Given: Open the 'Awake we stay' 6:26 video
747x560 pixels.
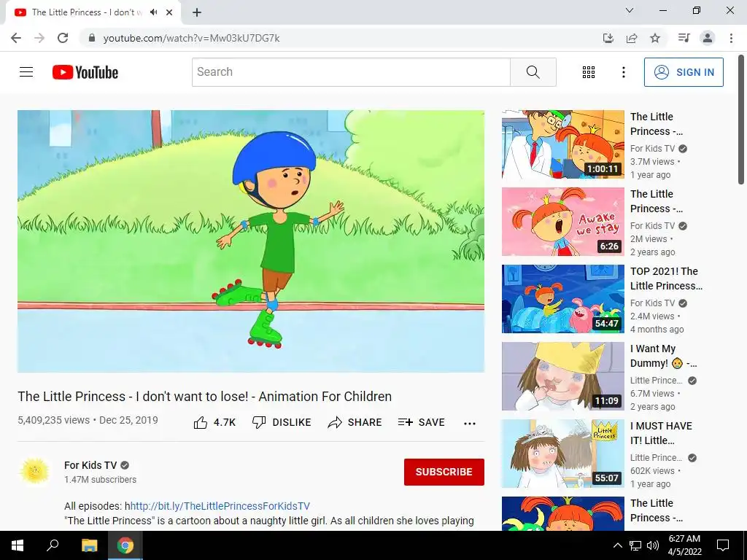Looking at the screenshot, I should (562, 222).
